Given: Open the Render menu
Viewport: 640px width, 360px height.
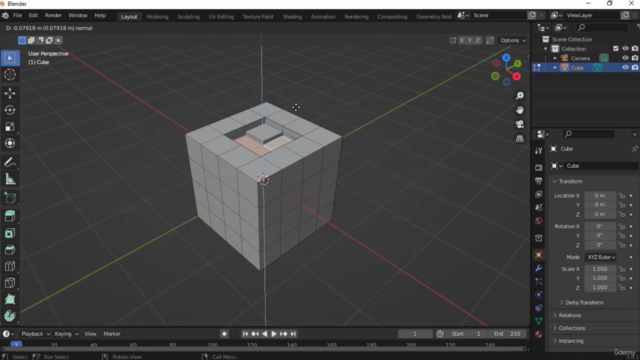Looking at the screenshot, I should pos(53,16).
